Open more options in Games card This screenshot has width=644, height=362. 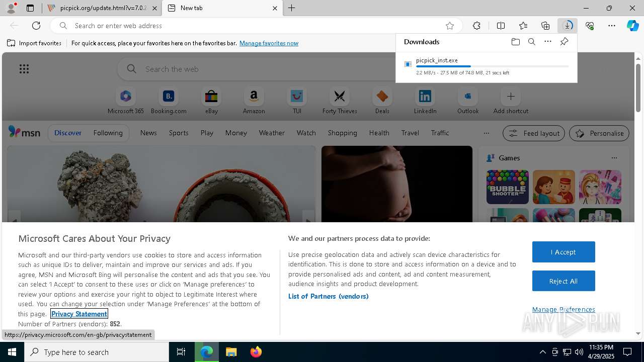point(614,158)
